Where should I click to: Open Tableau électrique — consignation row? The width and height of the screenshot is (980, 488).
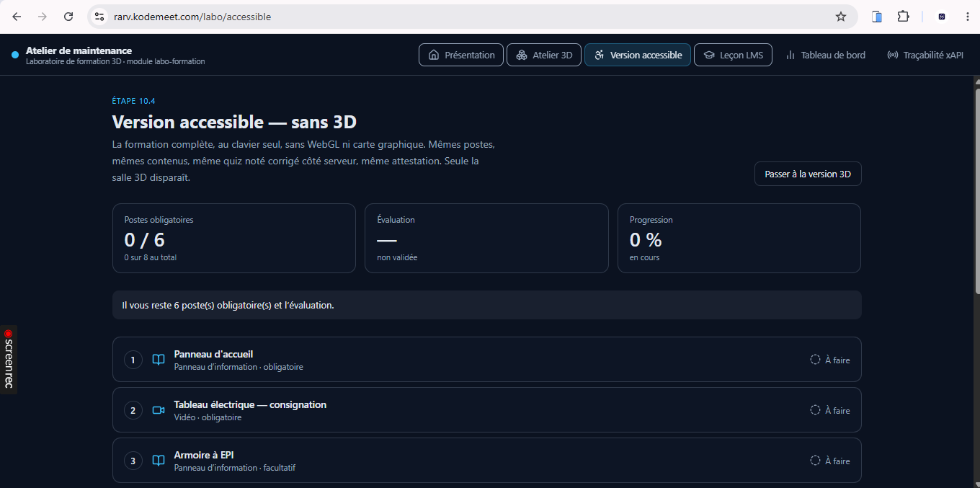coord(487,409)
